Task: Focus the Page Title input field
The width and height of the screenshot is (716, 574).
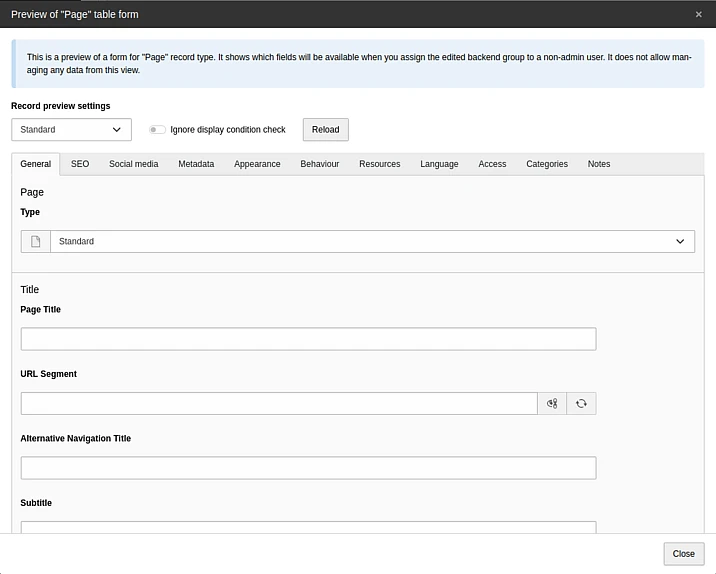Action: pos(308,339)
